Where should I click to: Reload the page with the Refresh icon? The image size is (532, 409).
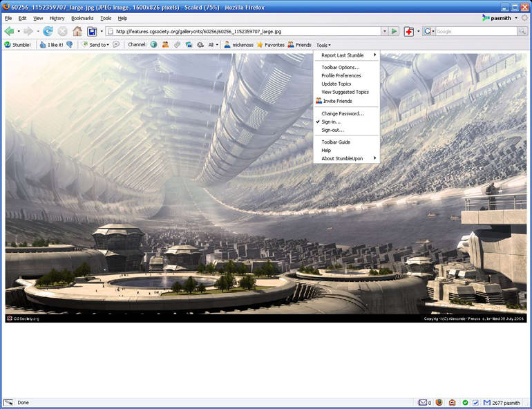click(48, 32)
